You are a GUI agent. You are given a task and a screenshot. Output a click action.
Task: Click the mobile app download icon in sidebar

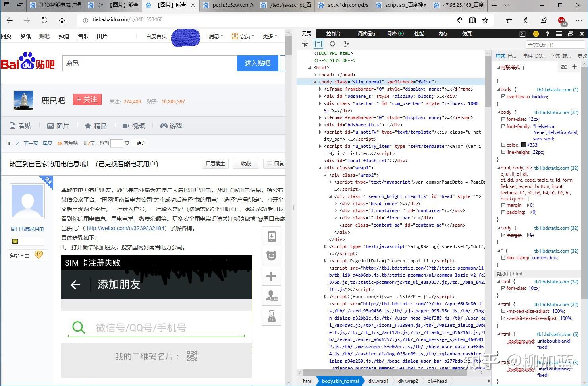coord(272,236)
